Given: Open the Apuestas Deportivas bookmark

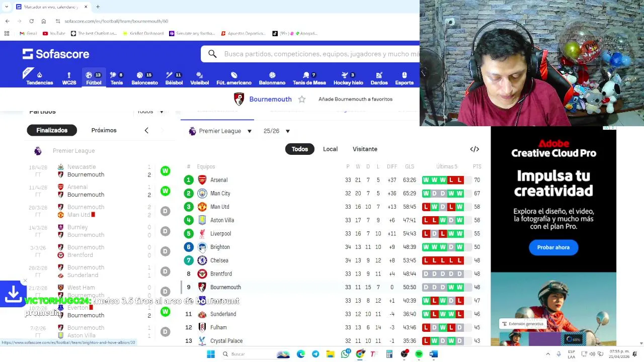Looking at the screenshot, I should click(x=244, y=33).
